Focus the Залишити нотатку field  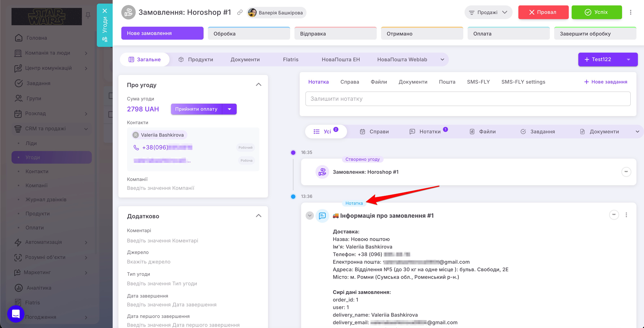(468, 99)
